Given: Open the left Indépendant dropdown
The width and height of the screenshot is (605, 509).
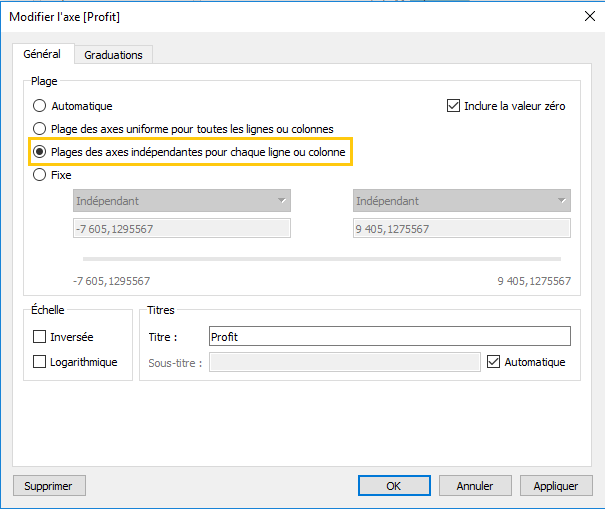Looking at the screenshot, I should (x=182, y=201).
